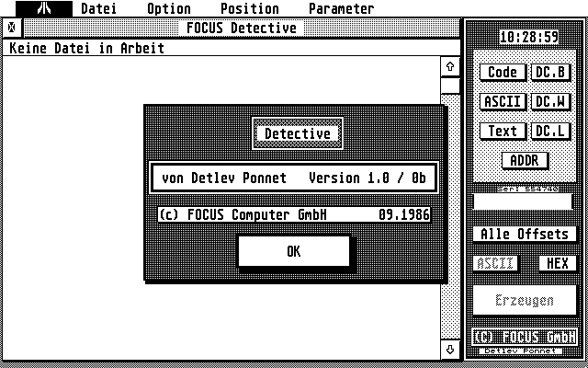This screenshot has height=368, width=588.
Task: Select the Code mode button
Action: click(503, 72)
